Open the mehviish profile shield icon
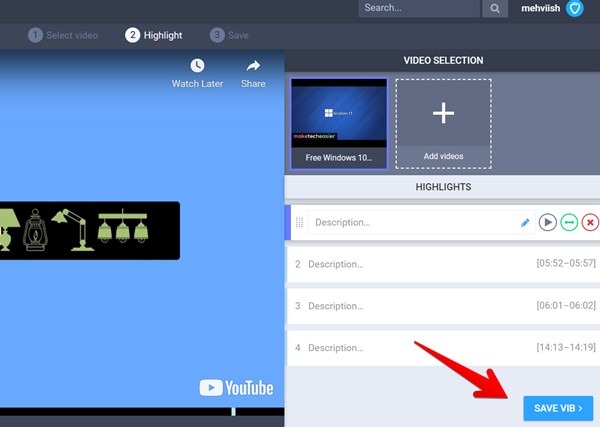This screenshot has height=427, width=600. click(574, 8)
